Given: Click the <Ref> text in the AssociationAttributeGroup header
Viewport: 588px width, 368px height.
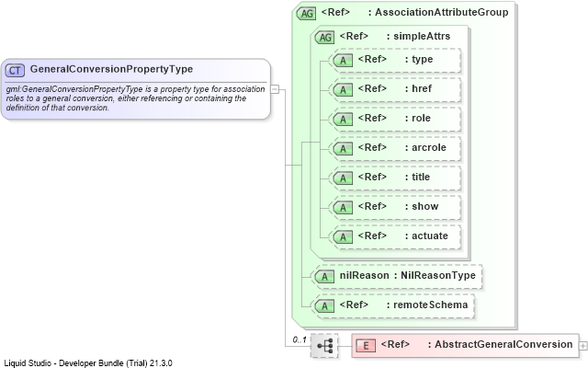Looking at the screenshot, I should 335,12.
